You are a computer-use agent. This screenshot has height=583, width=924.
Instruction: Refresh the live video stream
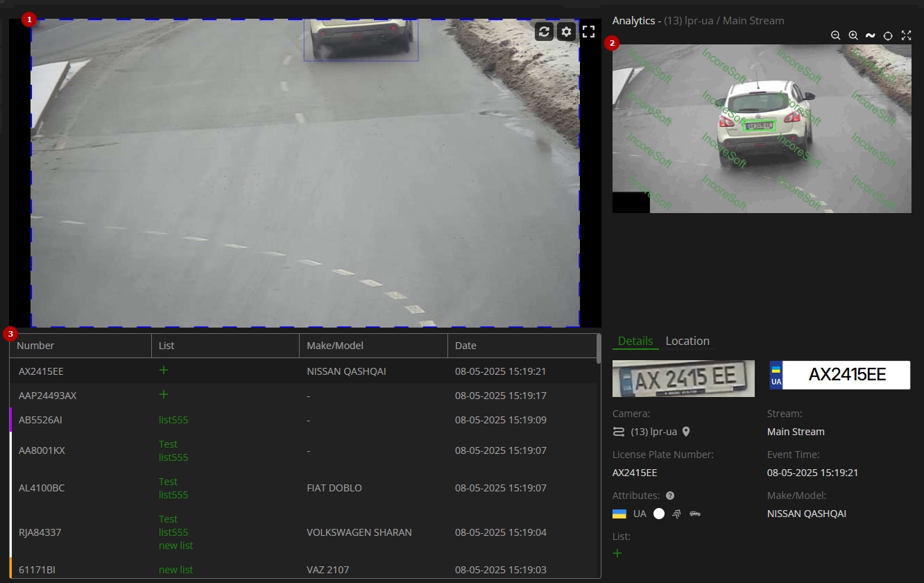point(545,31)
